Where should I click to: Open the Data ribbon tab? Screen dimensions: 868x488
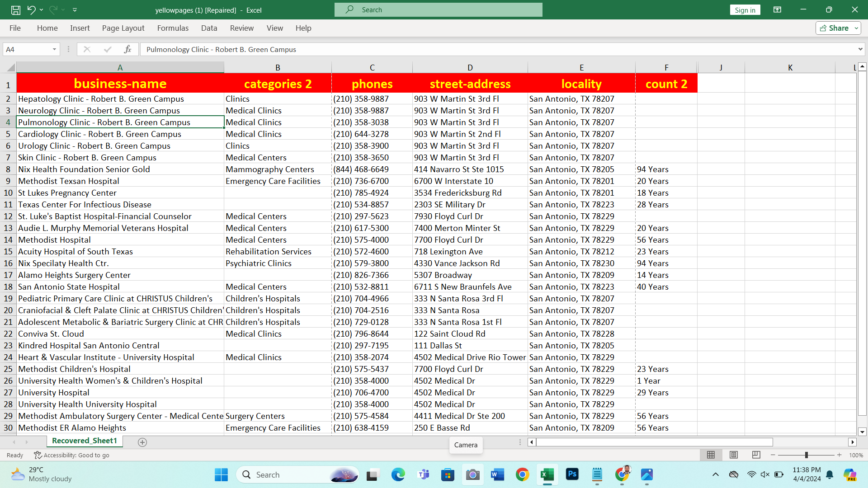(209, 28)
